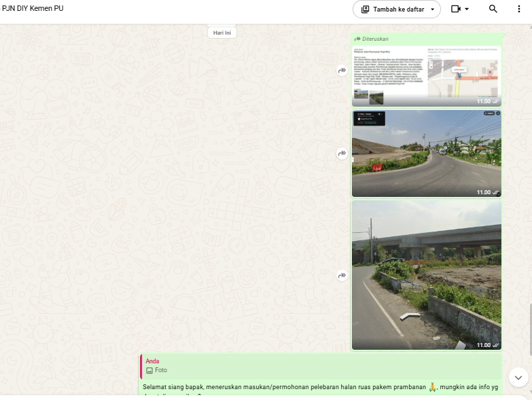
Task: Forward the curved road photo
Action: coord(342,153)
